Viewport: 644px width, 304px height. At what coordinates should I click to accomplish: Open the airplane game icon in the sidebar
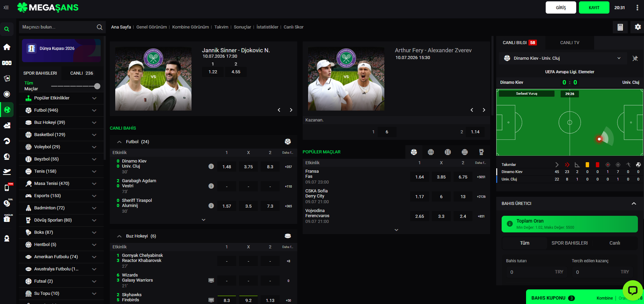click(x=7, y=172)
